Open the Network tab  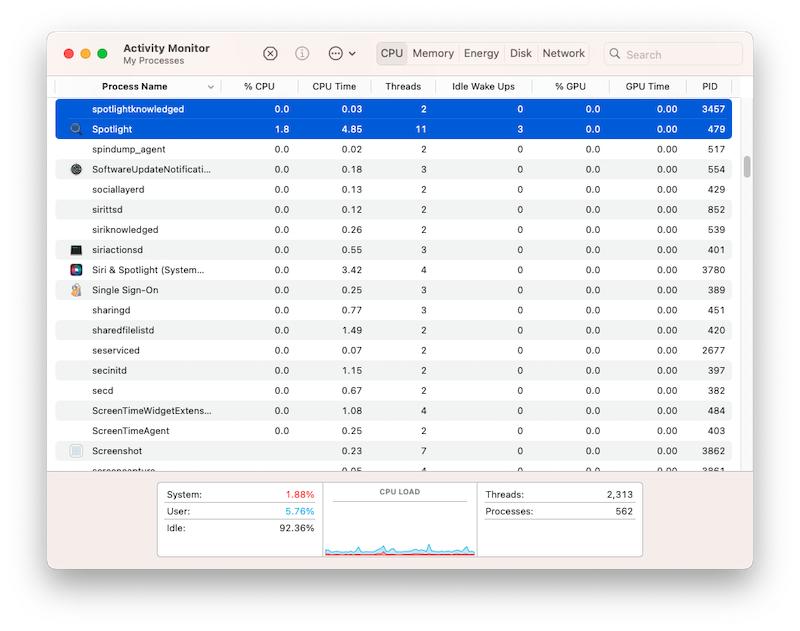tap(563, 54)
